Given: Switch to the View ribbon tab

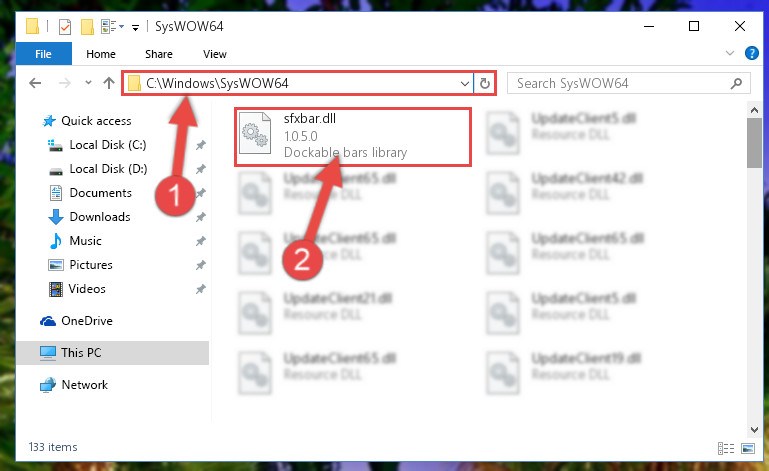Looking at the screenshot, I should pyautogui.click(x=215, y=54).
